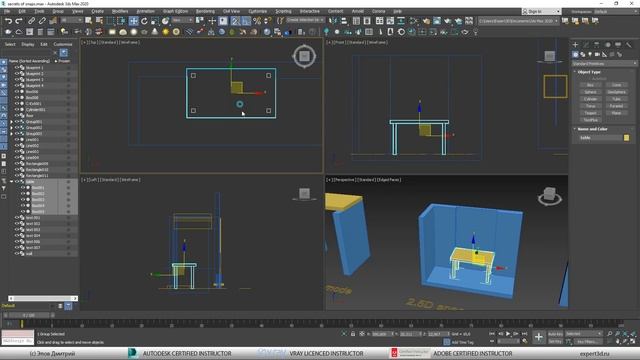Screen dimensions: 640x360
Task: Click the object name field containing table
Action: [600, 138]
